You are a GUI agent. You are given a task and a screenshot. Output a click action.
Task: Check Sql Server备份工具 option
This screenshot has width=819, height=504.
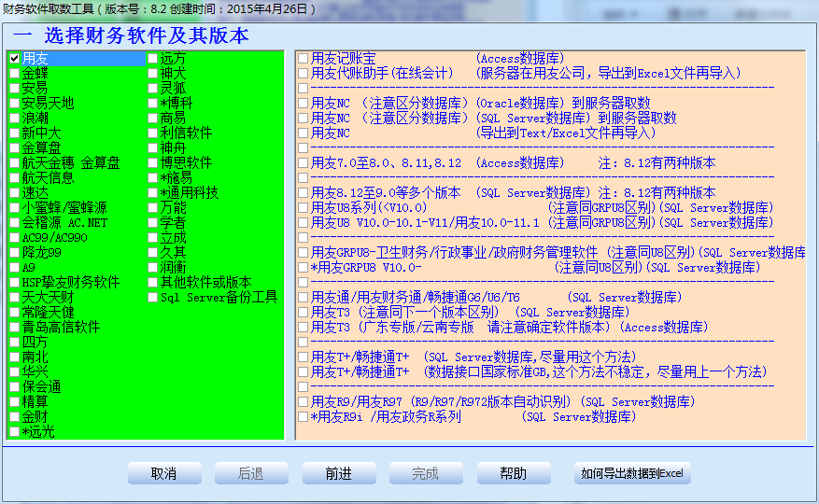152,298
